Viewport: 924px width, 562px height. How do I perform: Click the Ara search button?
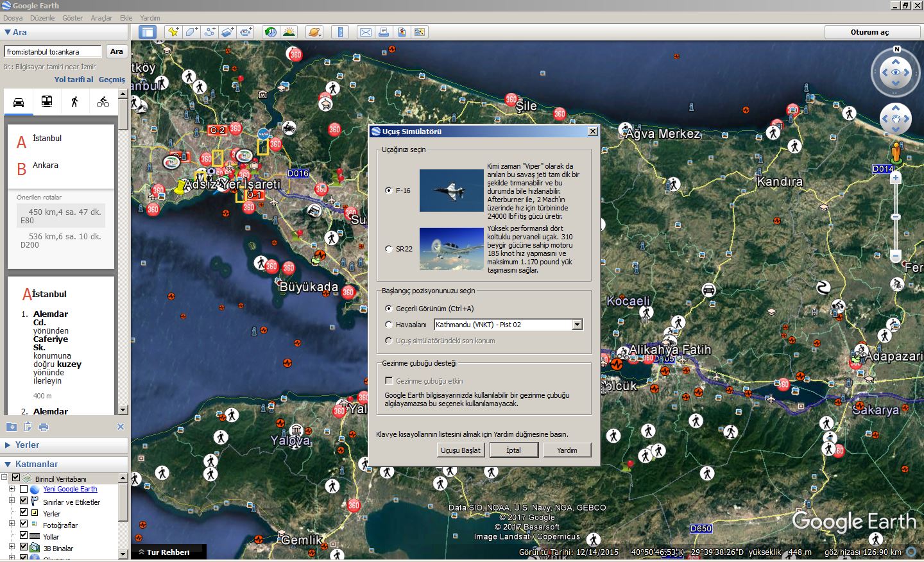pos(116,51)
